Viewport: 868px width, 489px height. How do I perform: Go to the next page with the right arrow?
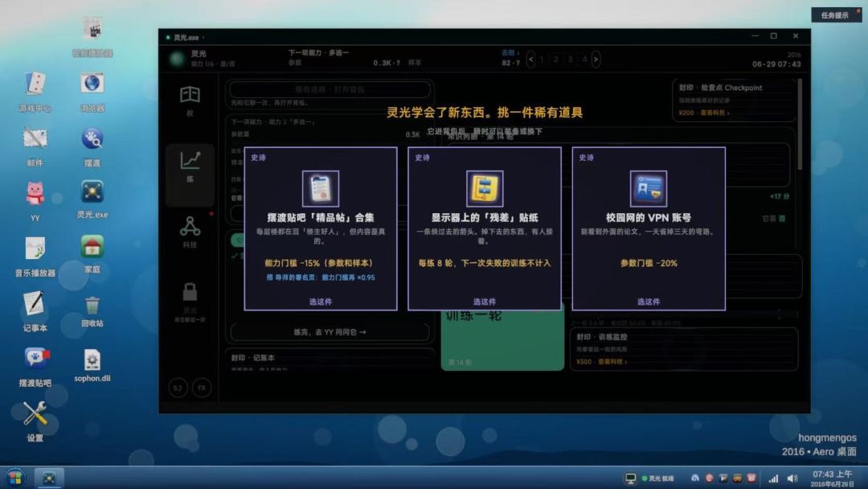pyautogui.click(x=596, y=59)
